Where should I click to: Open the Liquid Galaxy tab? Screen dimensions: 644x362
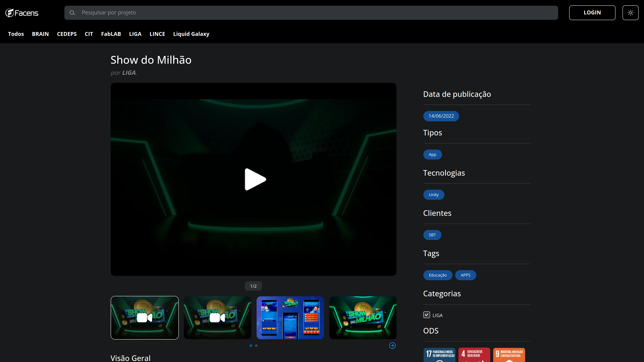[191, 34]
